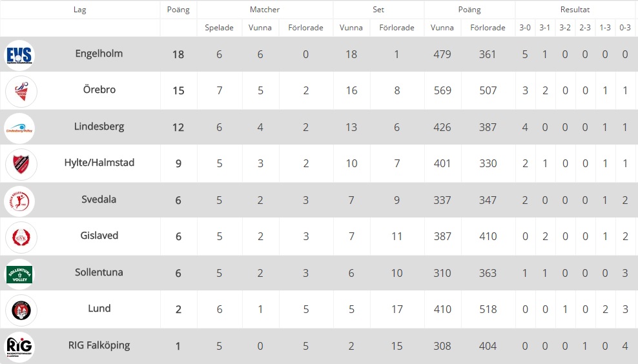
Task: Click the Lund team logo
Action: pyautogui.click(x=21, y=310)
